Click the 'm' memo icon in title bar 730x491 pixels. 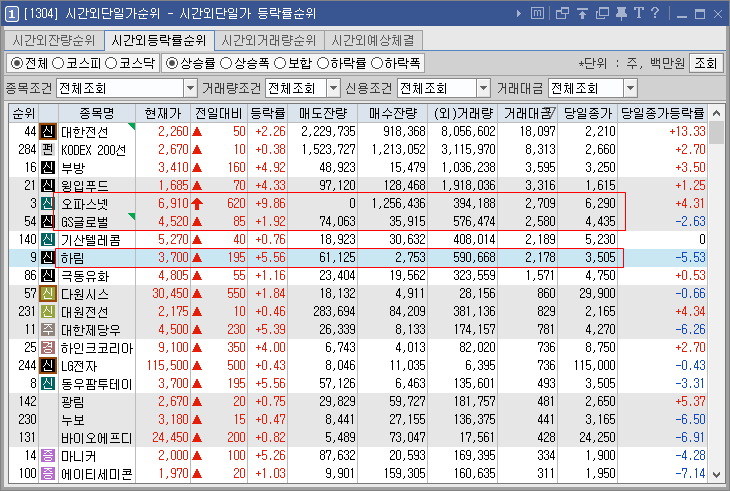point(537,13)
